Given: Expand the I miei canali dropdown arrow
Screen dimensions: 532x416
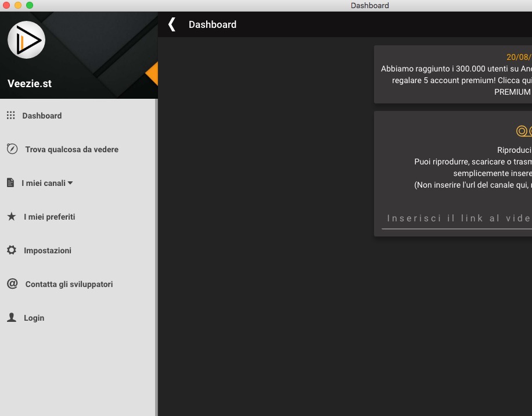Looking at the screenshot, I should pos(70,183).
